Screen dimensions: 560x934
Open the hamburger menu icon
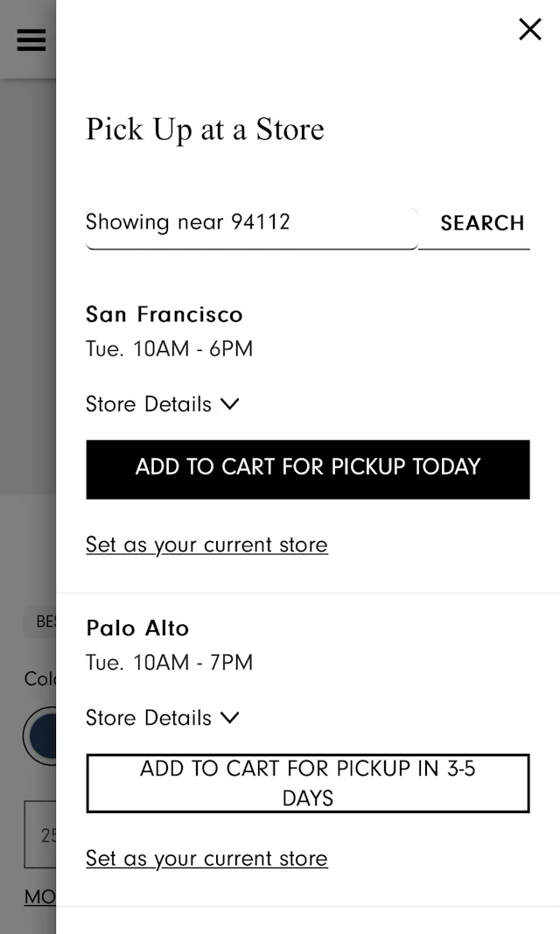(31, 39)
